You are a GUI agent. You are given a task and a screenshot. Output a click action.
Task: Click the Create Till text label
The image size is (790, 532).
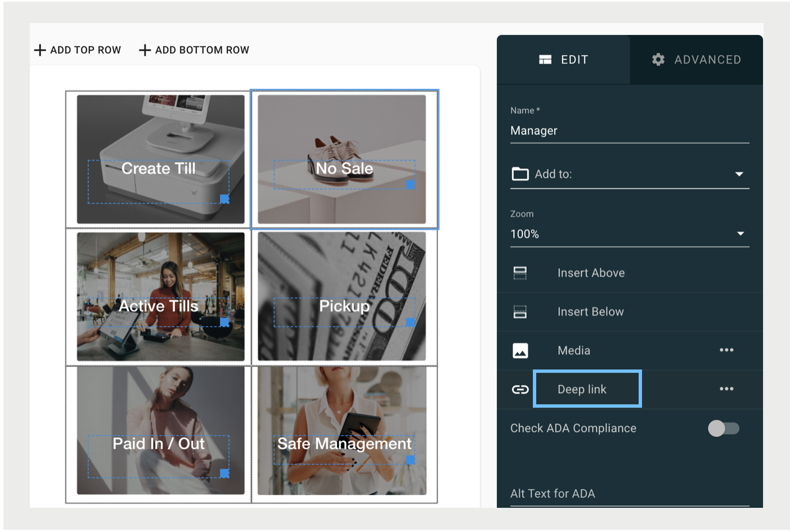tap(159, 168)
